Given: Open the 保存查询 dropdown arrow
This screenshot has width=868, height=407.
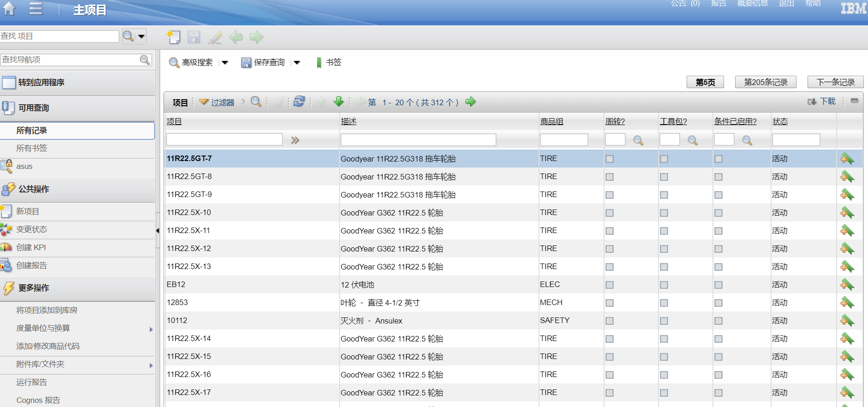Looking at the screenshot, I should [297, 62].
